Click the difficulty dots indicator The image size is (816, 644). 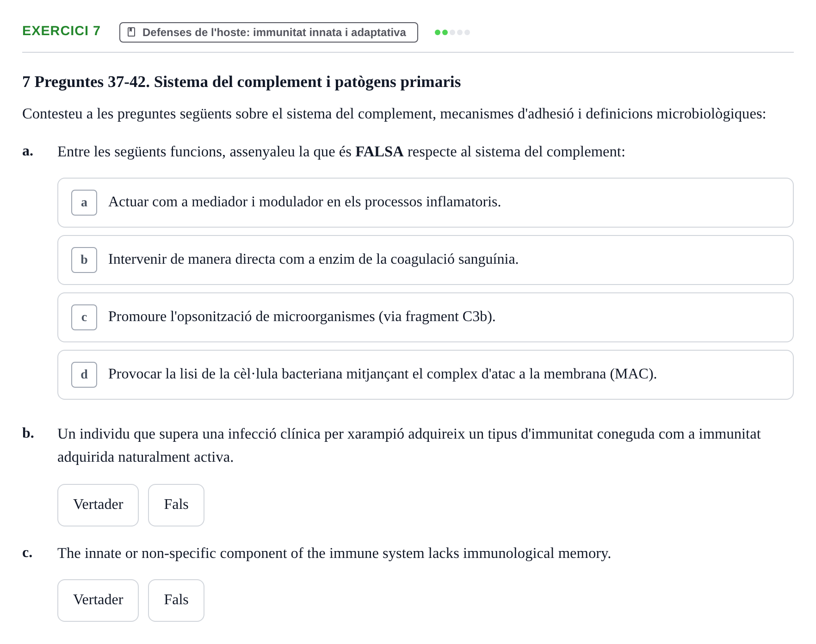pos(452,32)
